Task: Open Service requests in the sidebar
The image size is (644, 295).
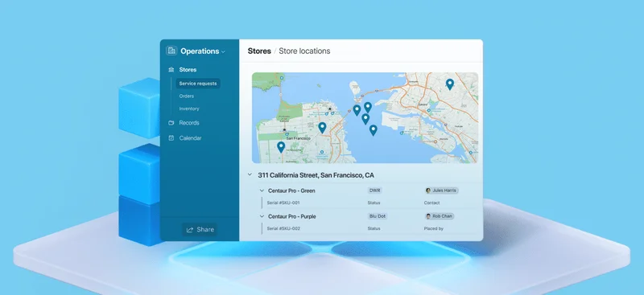Action: (x=198, y=84)
